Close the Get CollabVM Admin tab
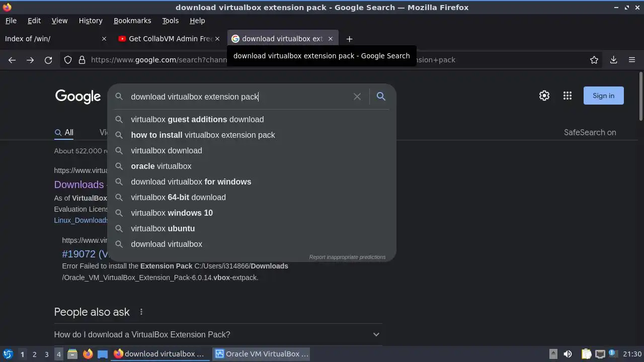 [217, 39]
